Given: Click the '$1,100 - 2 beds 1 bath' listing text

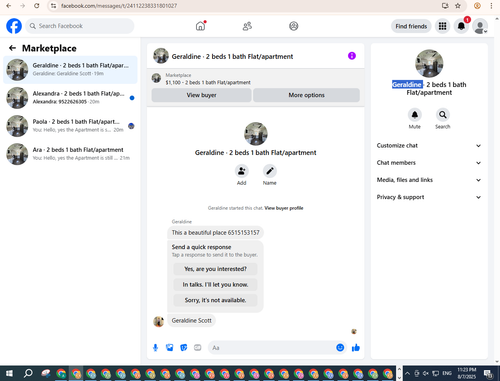Looking at the screenshot, I should click(x=208, y=82).
